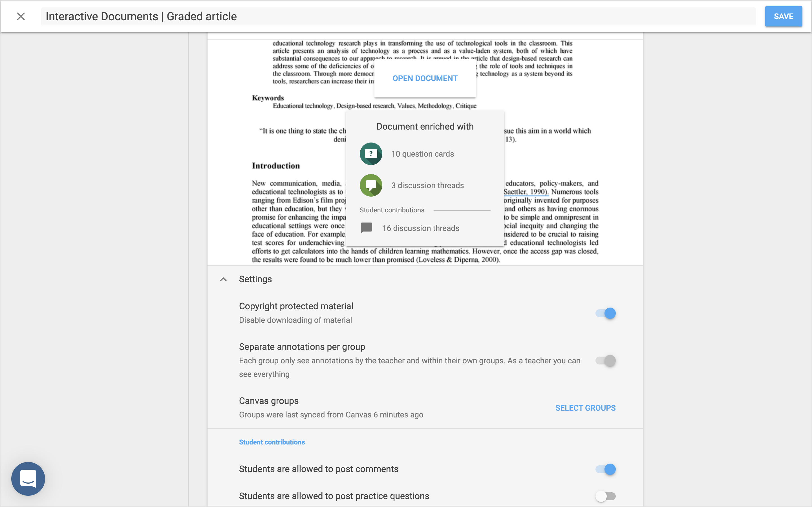The height and width of the screenshot is (507, 812).
Task: Click the Introduction heading in document preview
Action: coord(276,166)
